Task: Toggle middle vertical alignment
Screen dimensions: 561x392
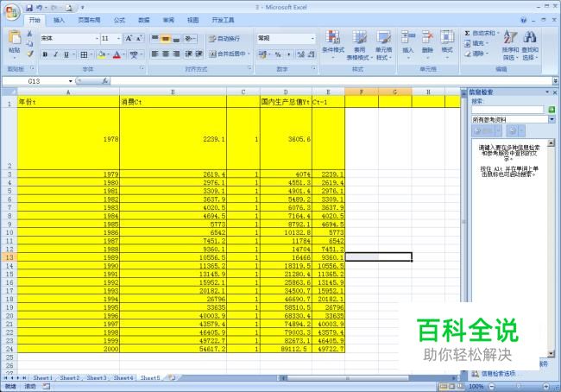Action: click(x=166, y=38)
